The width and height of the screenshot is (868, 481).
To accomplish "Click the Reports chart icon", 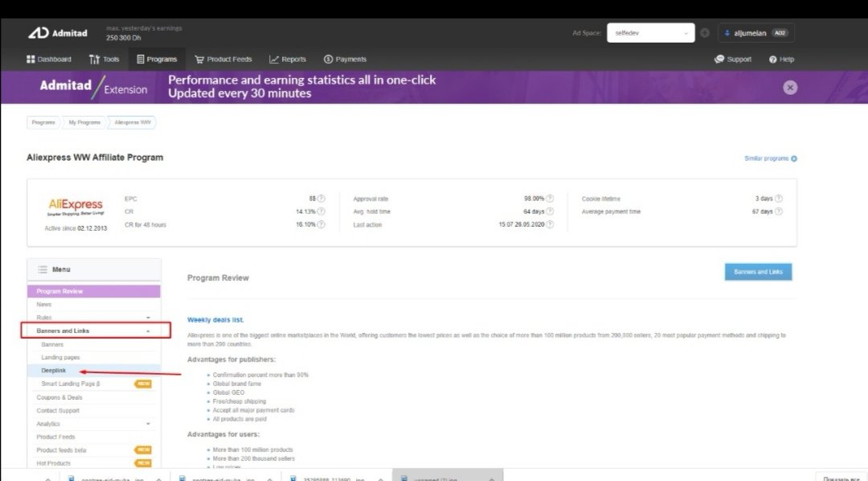I will pyautogui.click(x=273, y=60).
